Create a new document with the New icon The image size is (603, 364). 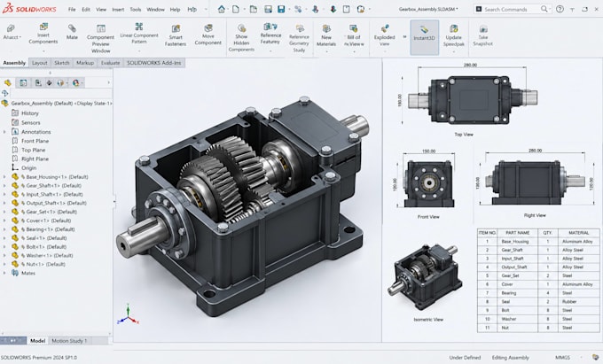236,9
